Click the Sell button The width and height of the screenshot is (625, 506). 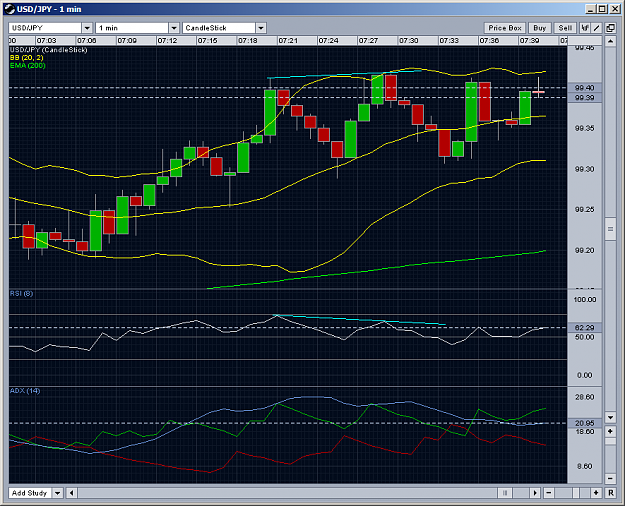(x=565, y=28)
